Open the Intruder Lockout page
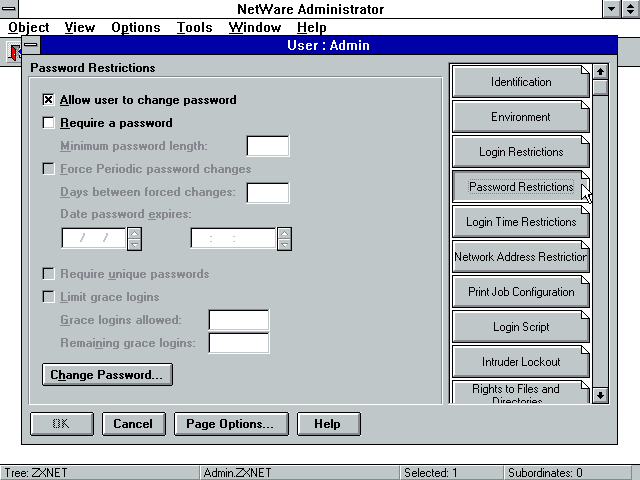Image resolution: width=640 pixels, height=480 pixels. 521,362
